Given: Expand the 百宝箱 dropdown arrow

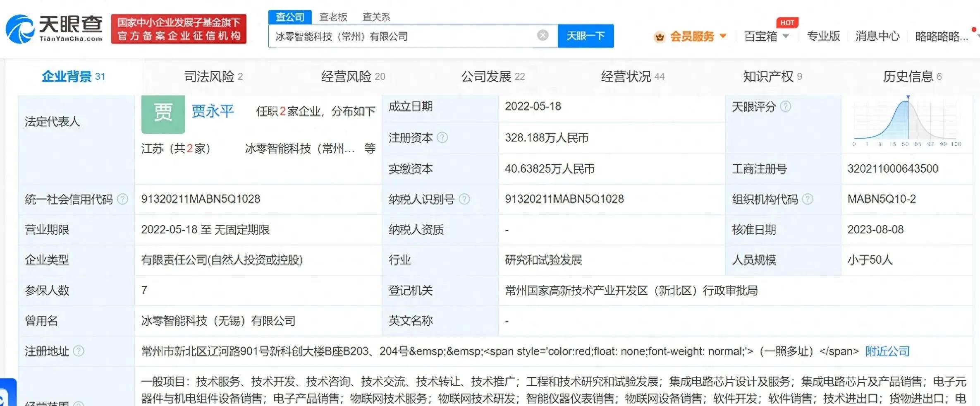Looking at the screenshot, I should click(786, 36).
